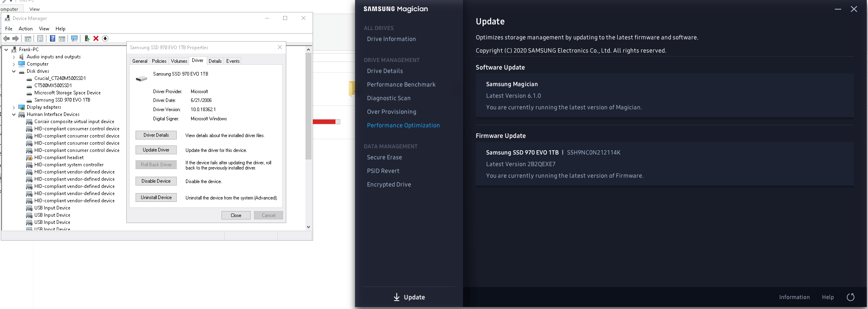Click the Disable device down-arrow icon
Viewport: 868px width, 309px height.
(x=105, y=38)
